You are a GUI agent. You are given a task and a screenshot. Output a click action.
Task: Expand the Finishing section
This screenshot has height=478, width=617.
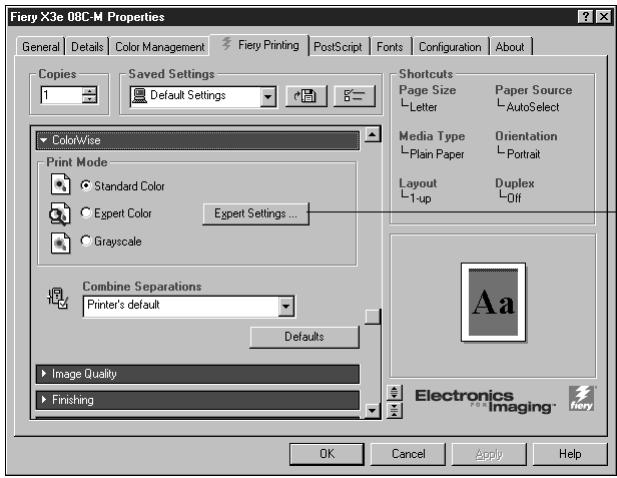click(198, 400)
